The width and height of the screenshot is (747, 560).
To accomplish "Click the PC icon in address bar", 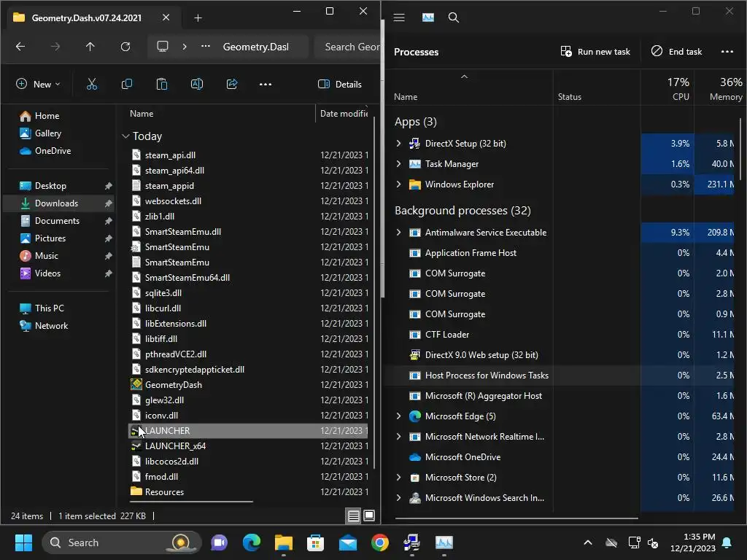I will [x=163, y=47].
